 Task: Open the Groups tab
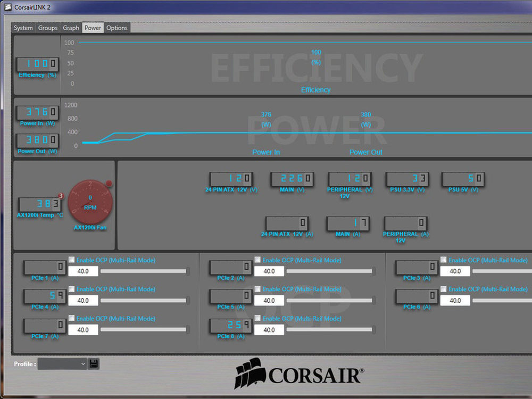point(48,28)
